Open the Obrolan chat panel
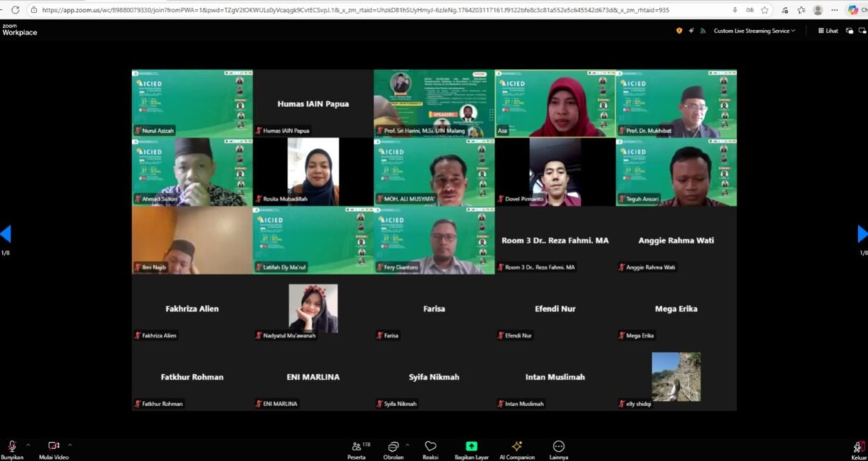The width and height of the screenshot is (868, 461). click(393, 447)
